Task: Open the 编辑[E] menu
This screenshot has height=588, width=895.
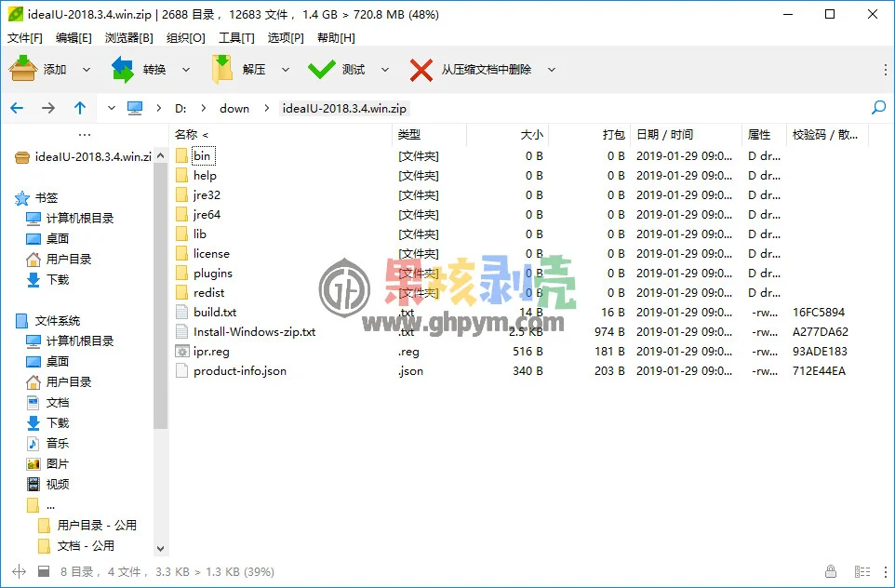Action: click(73, 37)
